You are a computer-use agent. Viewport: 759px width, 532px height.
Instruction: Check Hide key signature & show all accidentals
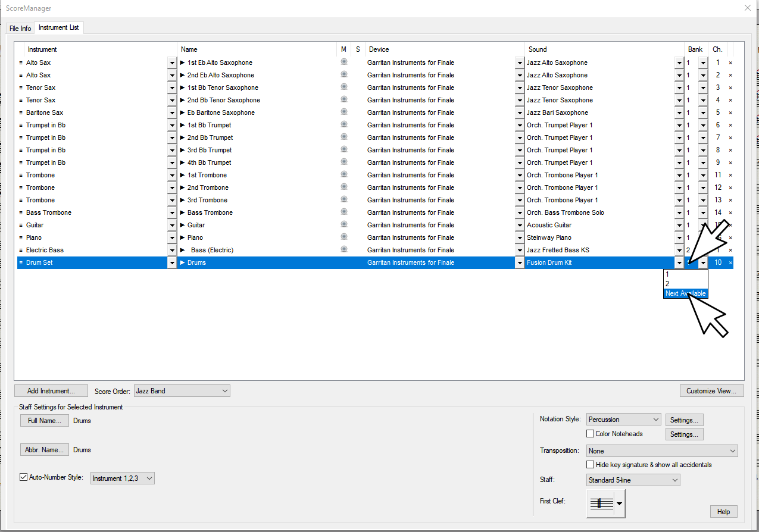(x=591, y=465)
